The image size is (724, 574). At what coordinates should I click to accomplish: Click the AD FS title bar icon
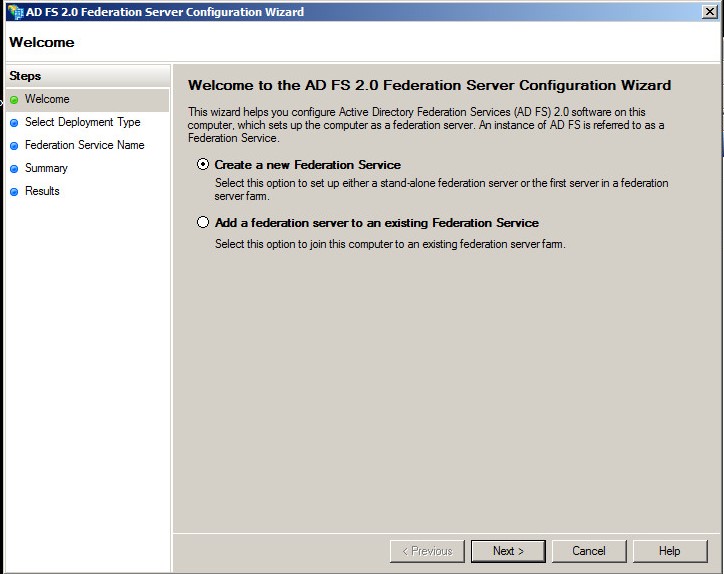tap(15, 12)
